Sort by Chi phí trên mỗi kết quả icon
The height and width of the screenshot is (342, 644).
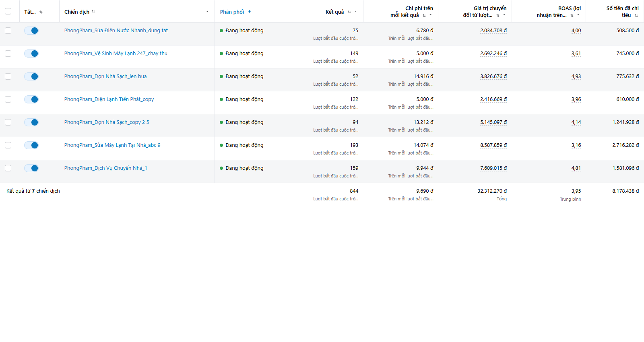pyautogui.click(x=424, y=15)
